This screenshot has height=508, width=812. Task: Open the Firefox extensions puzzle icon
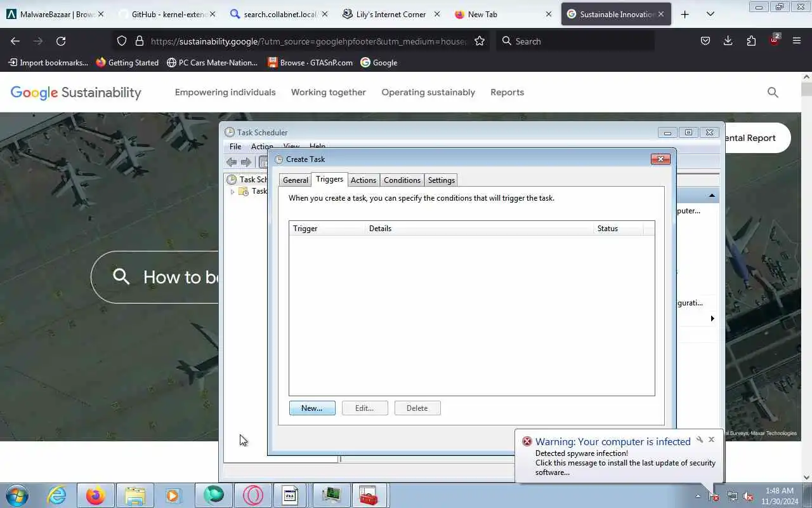751,41
